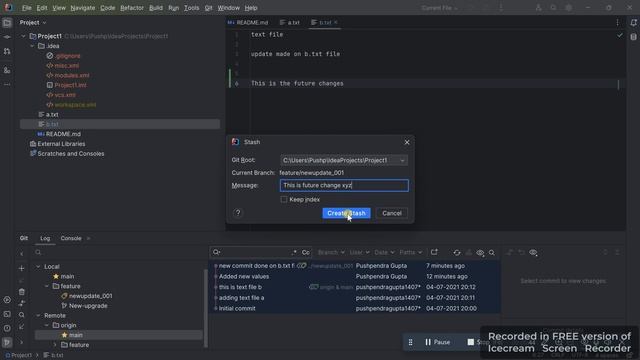Select local branch newupdate_001

coord(87,296)
